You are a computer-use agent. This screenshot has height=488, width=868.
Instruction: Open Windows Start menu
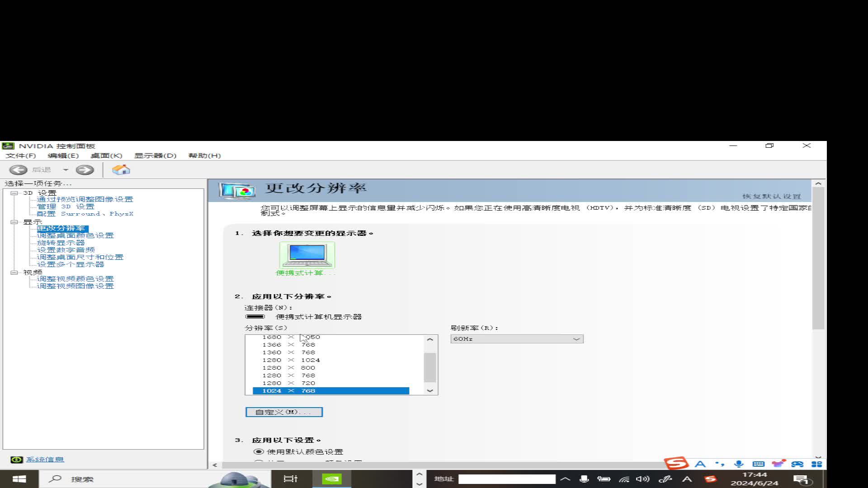[19, 479]
